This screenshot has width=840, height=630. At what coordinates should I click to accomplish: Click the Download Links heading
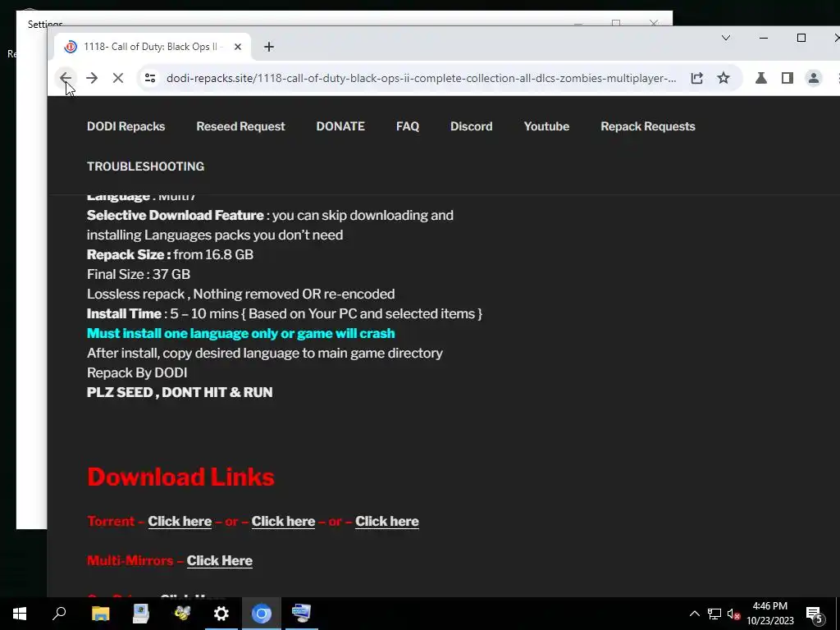180,477
